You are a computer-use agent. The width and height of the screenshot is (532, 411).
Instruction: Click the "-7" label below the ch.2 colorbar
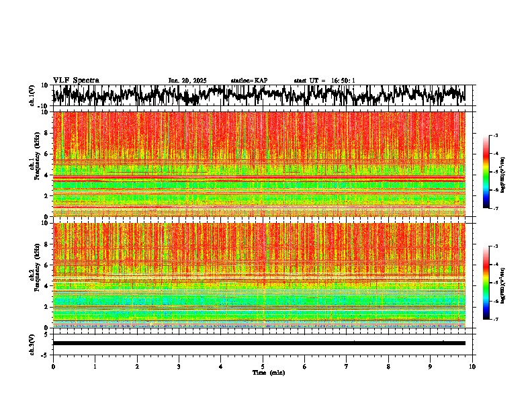(x=496, y=319)
